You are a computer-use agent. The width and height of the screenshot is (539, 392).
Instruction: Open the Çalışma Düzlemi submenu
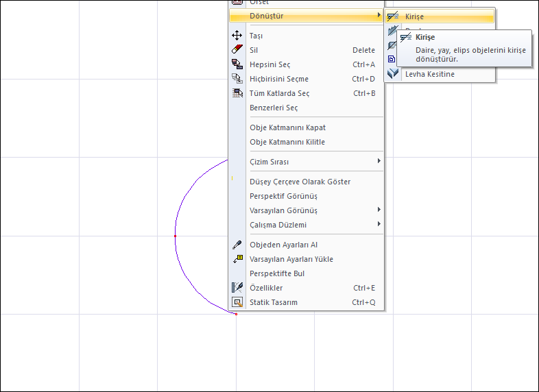coord(306,225)
